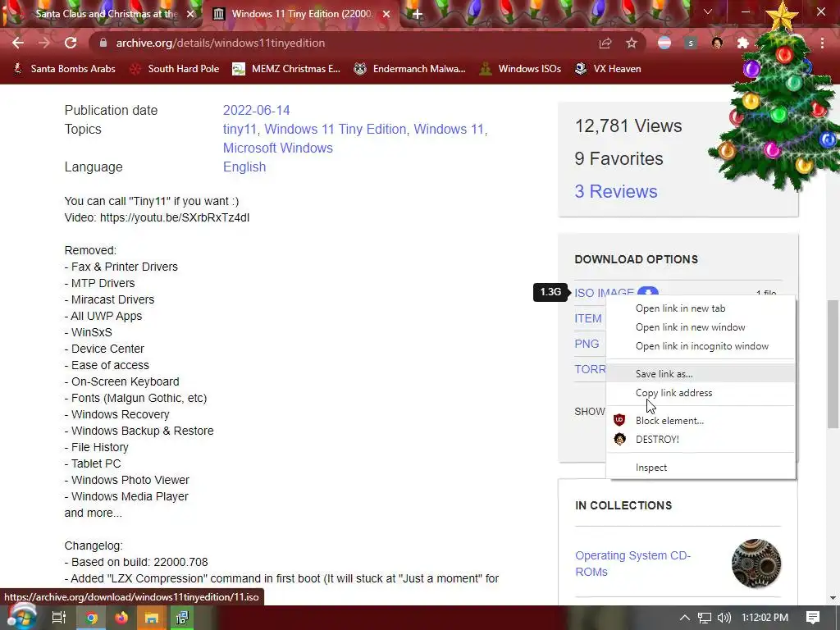Open File Explorer from the taskbar
Viewport: 840px width, 630px height.
pyautogui.click(x=152, y=618)
